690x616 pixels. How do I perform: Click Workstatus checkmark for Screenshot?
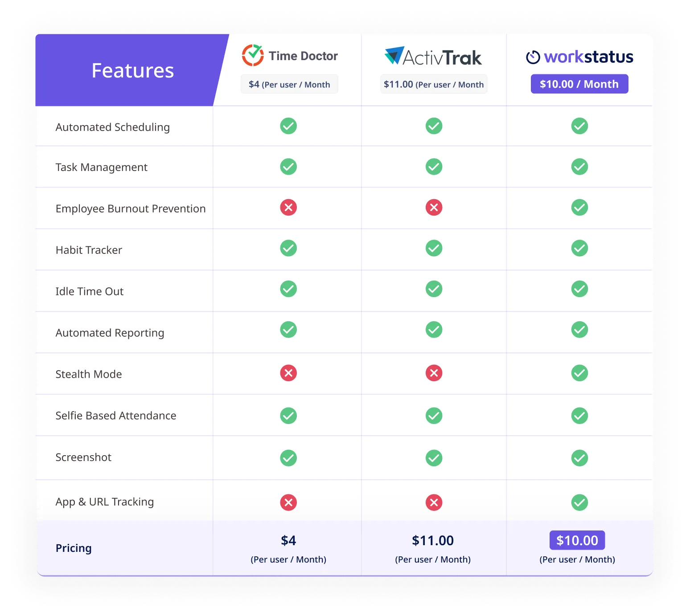(579, 458)
